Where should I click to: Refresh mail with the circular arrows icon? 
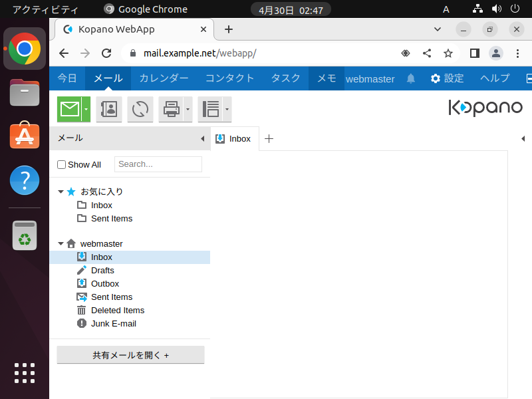coord(140,109)
